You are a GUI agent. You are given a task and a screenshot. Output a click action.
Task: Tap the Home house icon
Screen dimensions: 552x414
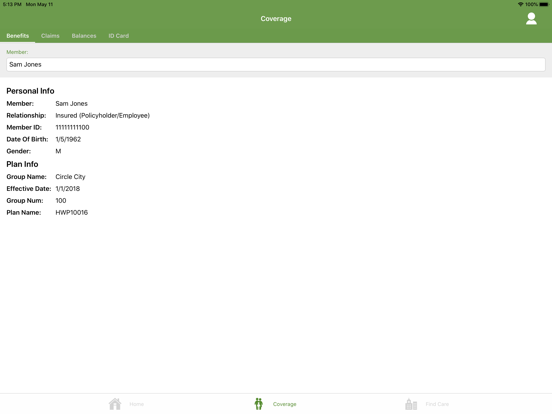(115, 404)
